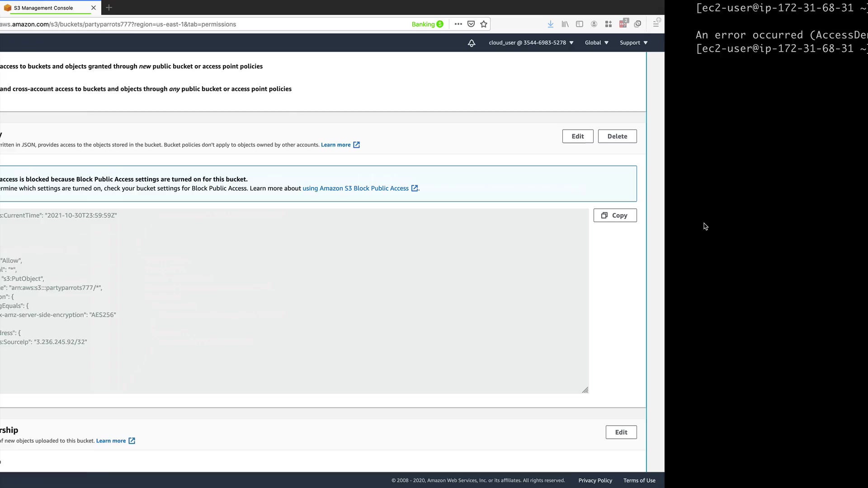The image size is (868, 488).
Task: Click the bucket policy Edit button
Action: pos(577,136)
